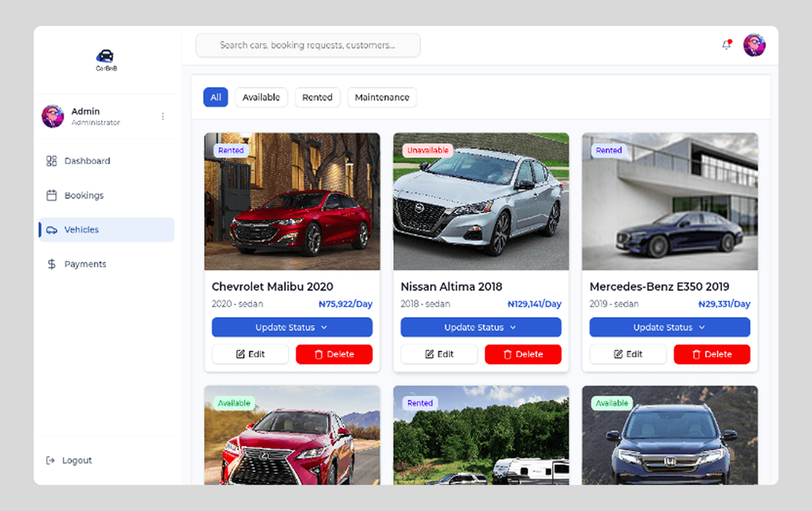Viewport: 812px width, 511px height.
Task: Open the three-dot menu beside Admin
Action: pos(162,116)
